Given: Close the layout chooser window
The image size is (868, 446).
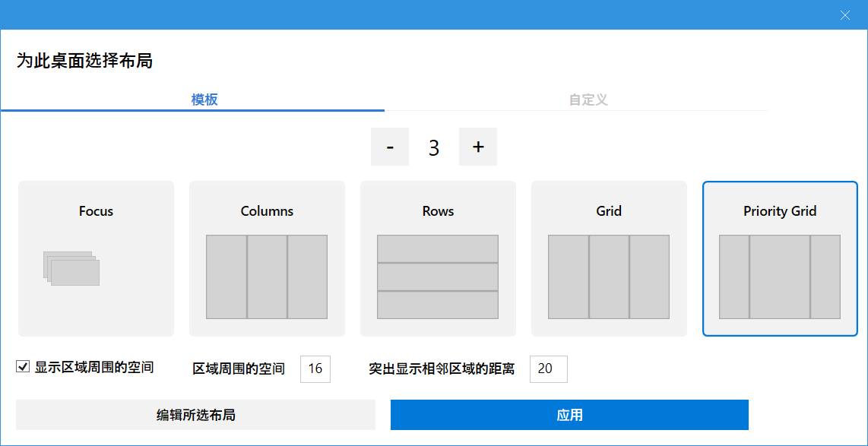Looking at the screenshot, I should point(845,15).
